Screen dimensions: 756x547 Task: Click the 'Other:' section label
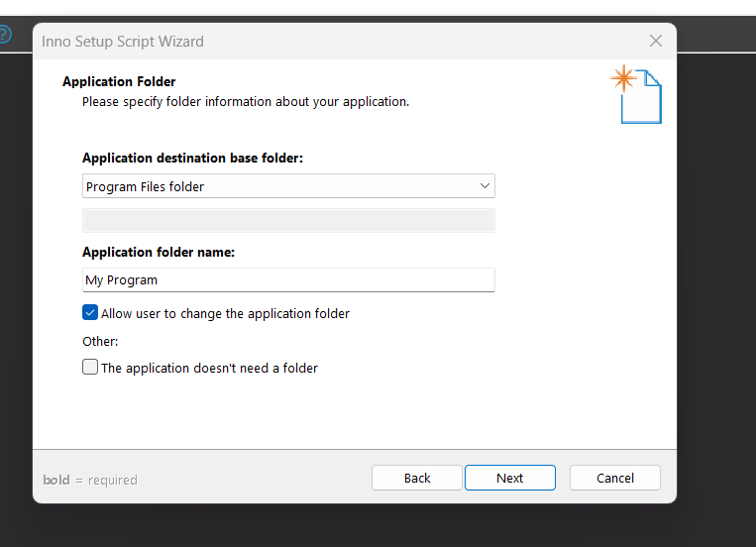click(x=100, y=341)
